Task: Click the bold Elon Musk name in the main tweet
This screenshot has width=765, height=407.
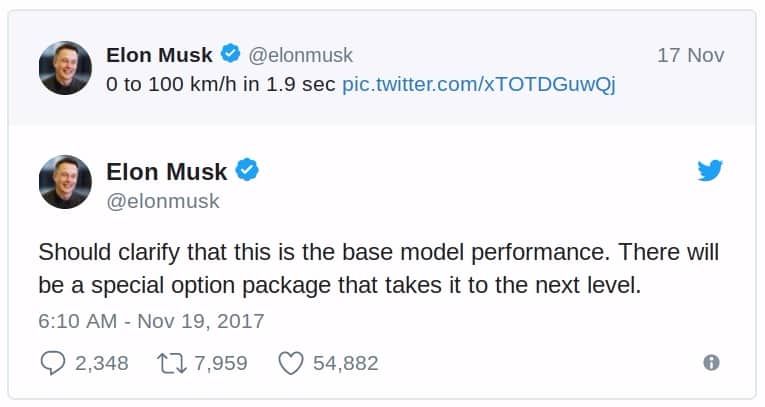Action: (166, 172)
